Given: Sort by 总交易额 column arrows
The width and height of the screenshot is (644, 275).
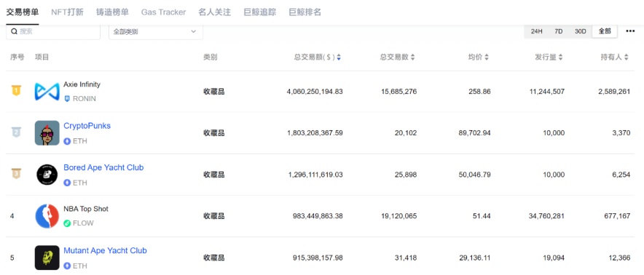Looking at the screenshot, I should click(339, 58).
